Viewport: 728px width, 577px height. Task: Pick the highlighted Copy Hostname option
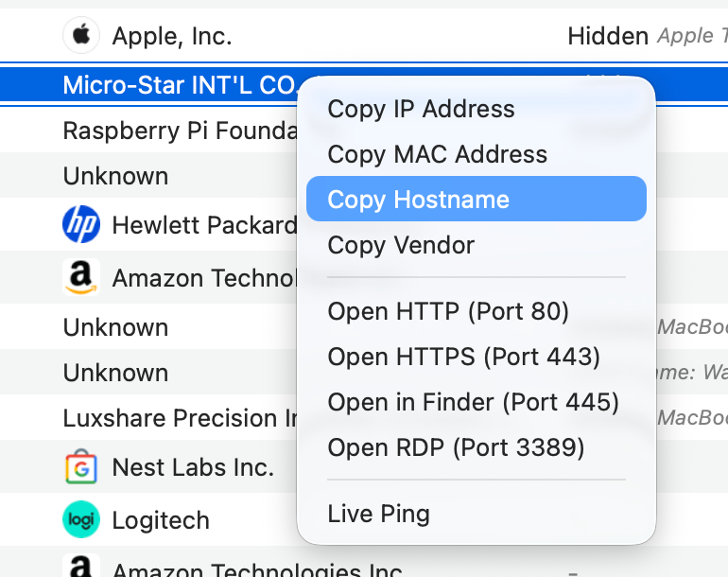(x=418, y=200)
